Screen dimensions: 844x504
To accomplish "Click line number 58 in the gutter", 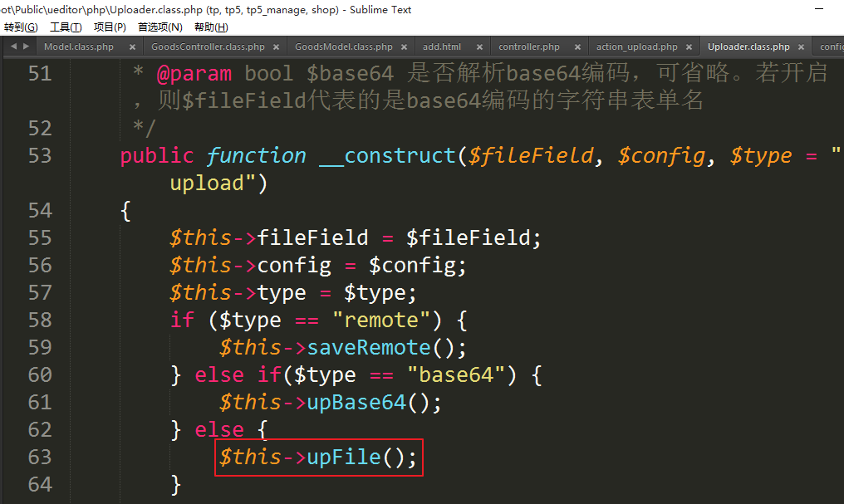I will (39, 321).
